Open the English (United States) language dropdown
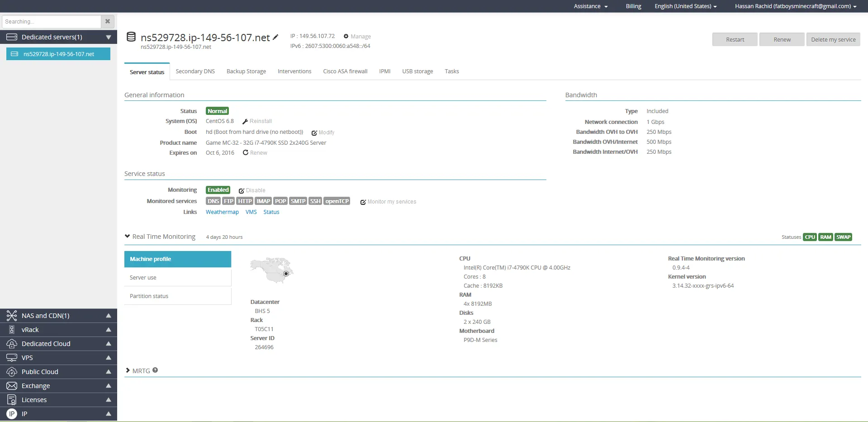 (x=685, y=6)
